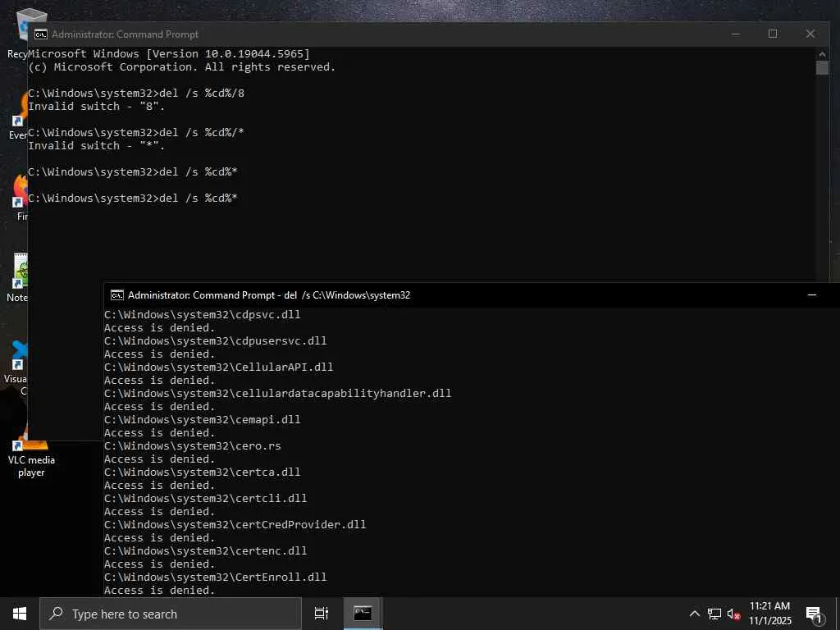Click the back window title 'Administrator: Command Prompt'
840x630 pixels.
pyautogui.click(x=125, y=34)
